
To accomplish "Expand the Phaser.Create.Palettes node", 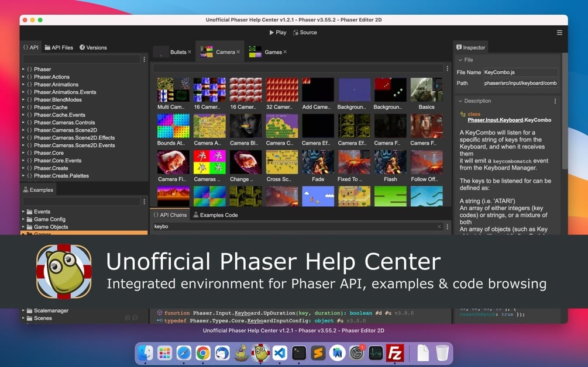I will pos(23,176).
